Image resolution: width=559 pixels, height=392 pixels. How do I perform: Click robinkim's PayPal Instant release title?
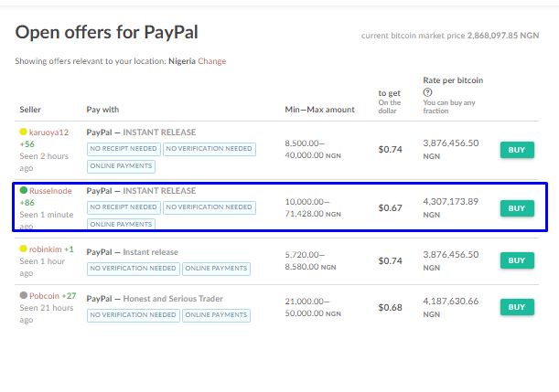pos(133,252)
